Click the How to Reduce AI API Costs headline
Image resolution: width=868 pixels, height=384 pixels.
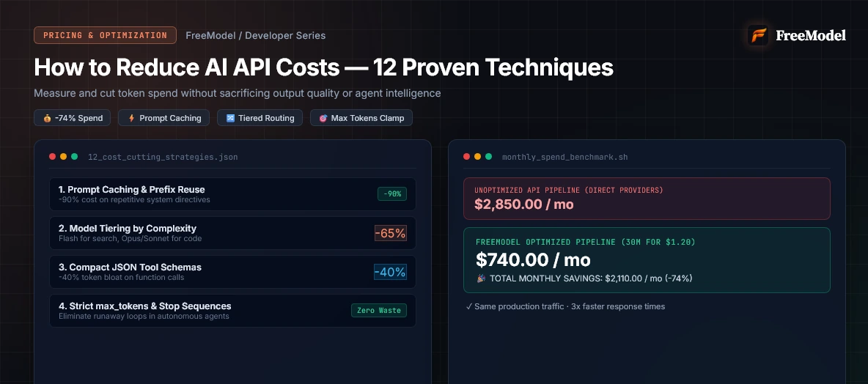323,67
